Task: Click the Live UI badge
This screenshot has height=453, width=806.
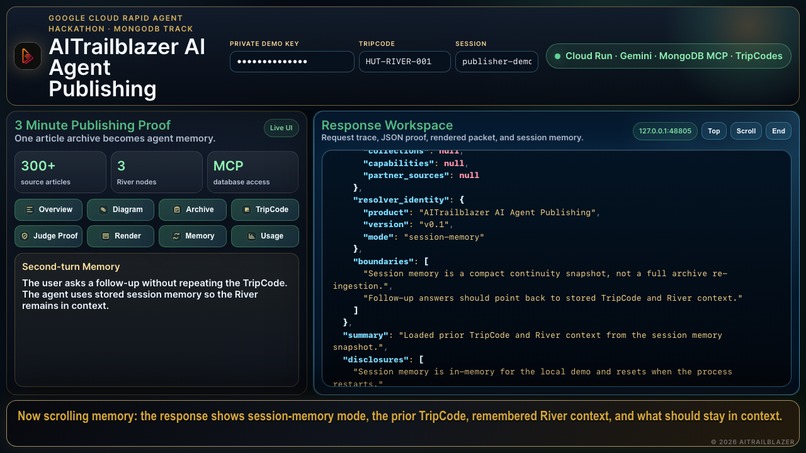Action: coord(281,128)
